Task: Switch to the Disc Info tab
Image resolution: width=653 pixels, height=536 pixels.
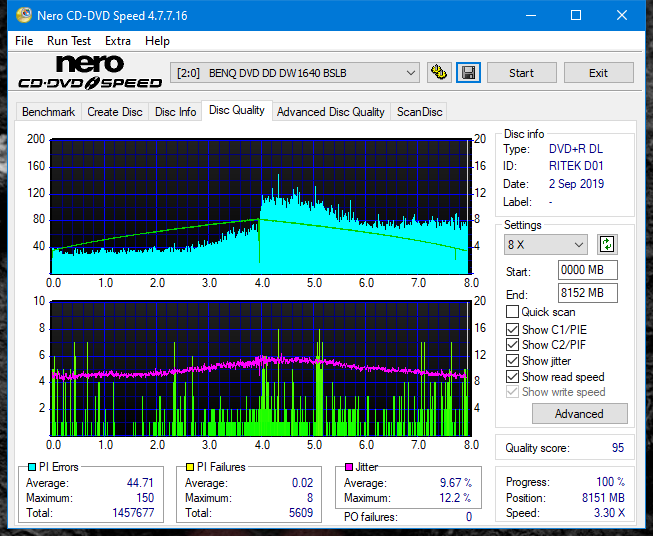Action: coord(175,112)
